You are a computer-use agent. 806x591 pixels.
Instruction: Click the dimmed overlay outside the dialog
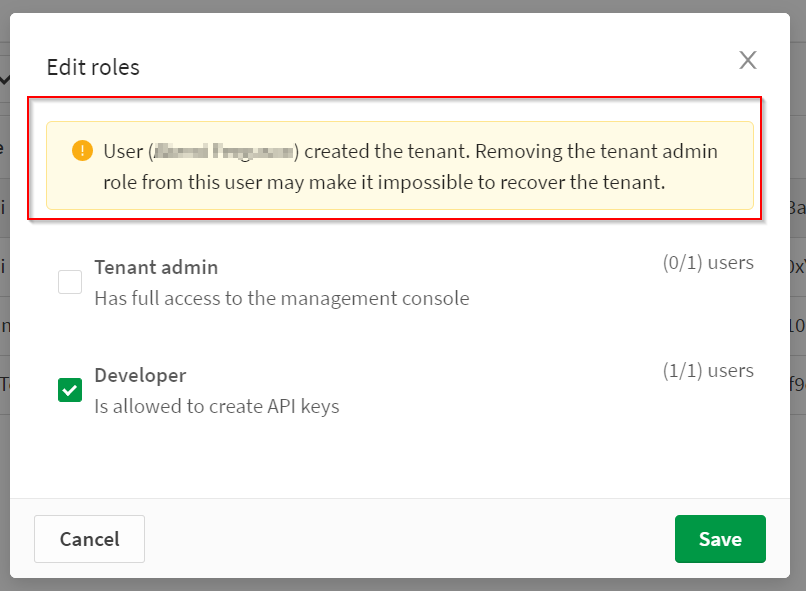click(400, 585)
